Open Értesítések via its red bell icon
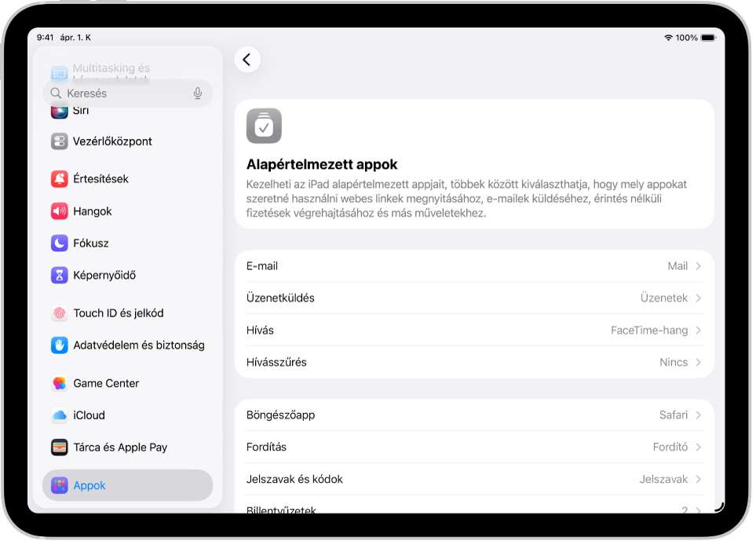Image resolution: width=756 pixels, height=541 pixels. [60, 178]
